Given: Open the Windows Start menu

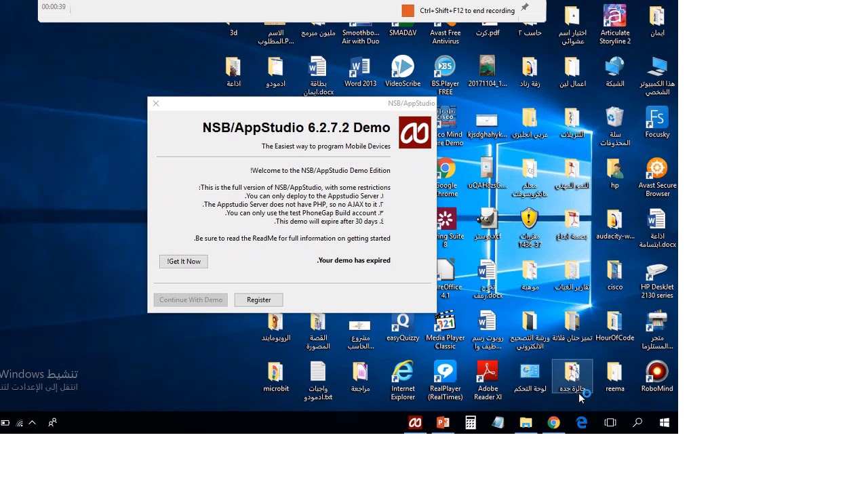Looking at the screenshot, I should 665,422.
